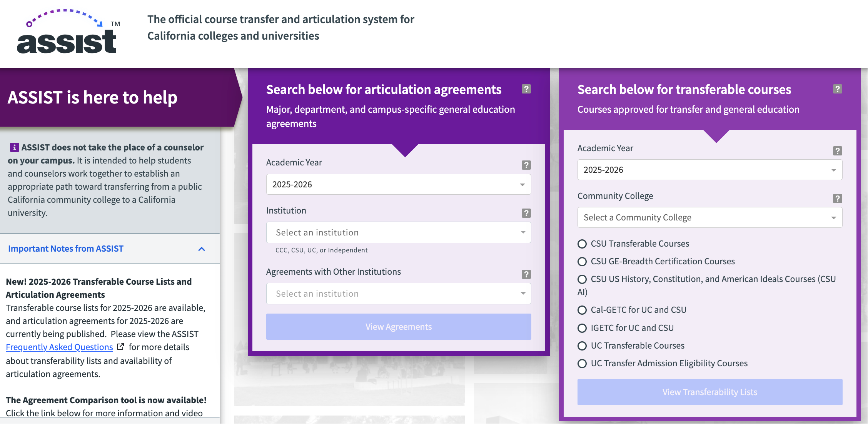Click the View Transferability Lists button
Viewport: 868px width, 424px height.
tap(710, 392)
